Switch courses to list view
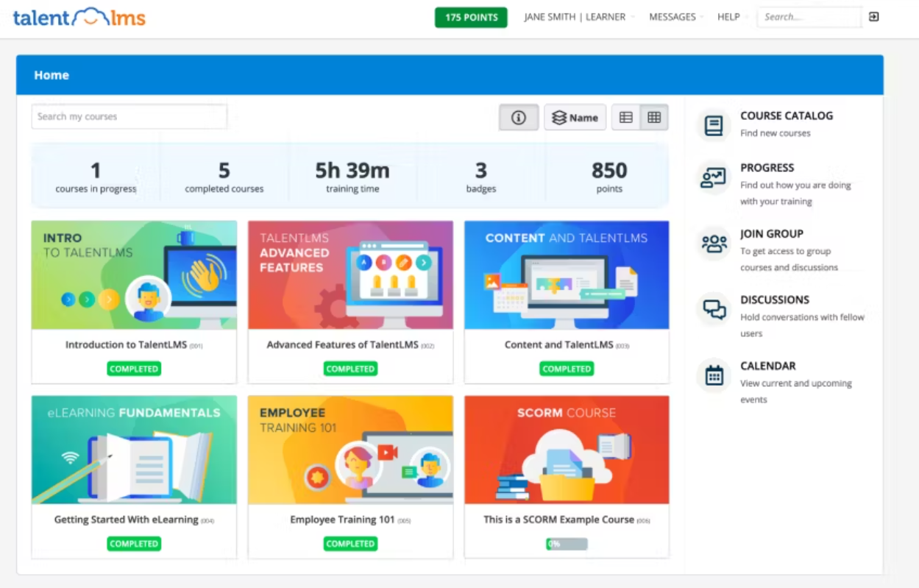This screenshot has height=588, width=919. pos(627,117)
